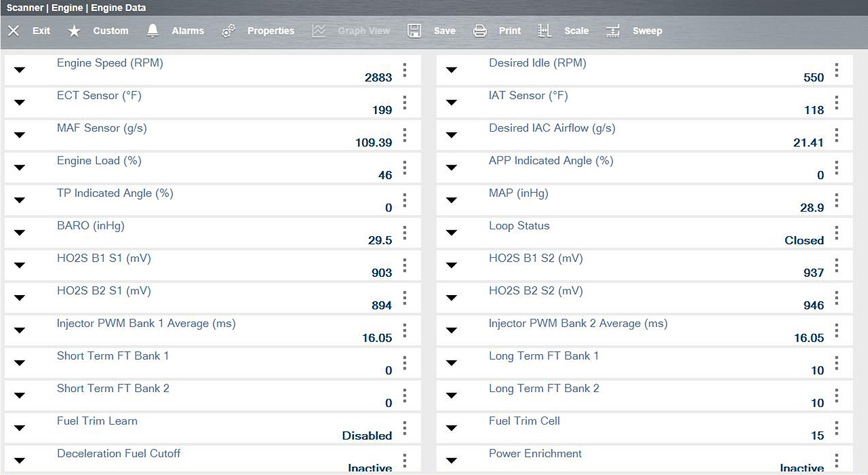Select the Scale toolbar icon

point(545,31)
